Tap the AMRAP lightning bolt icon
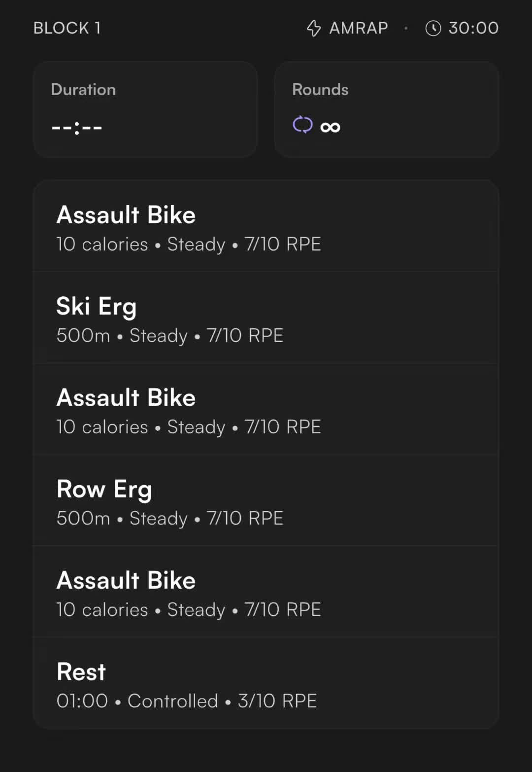The width and height of the screenshot is (532, 772). tap(314, 28)
